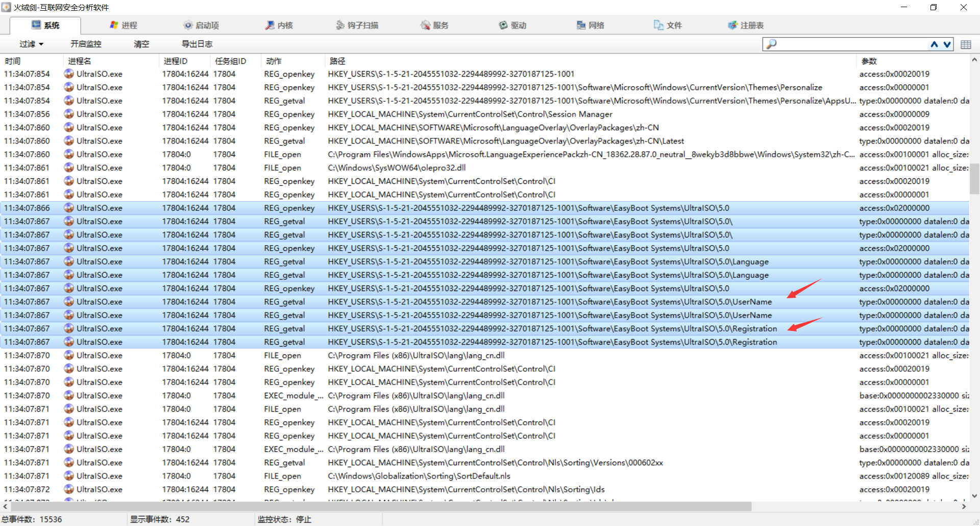980x526 pixels.
Task: Select the OverlayPackages\zh-CN\Latest path
Action: point(506,141)
